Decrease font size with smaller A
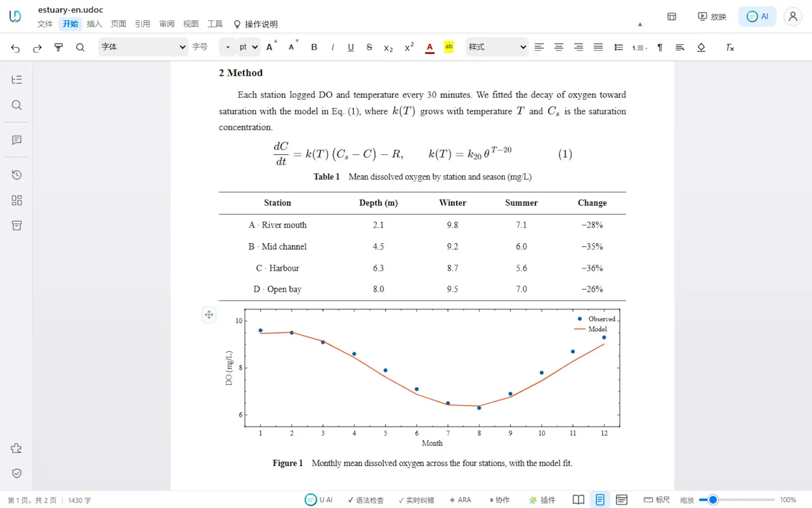 293,46
